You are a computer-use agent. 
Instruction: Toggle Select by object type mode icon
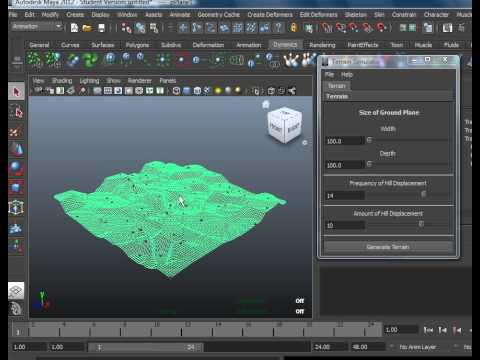click(140, 28)
